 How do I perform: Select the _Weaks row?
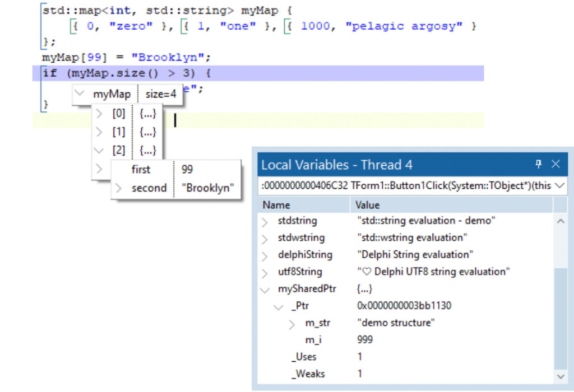tap(406, 374)
